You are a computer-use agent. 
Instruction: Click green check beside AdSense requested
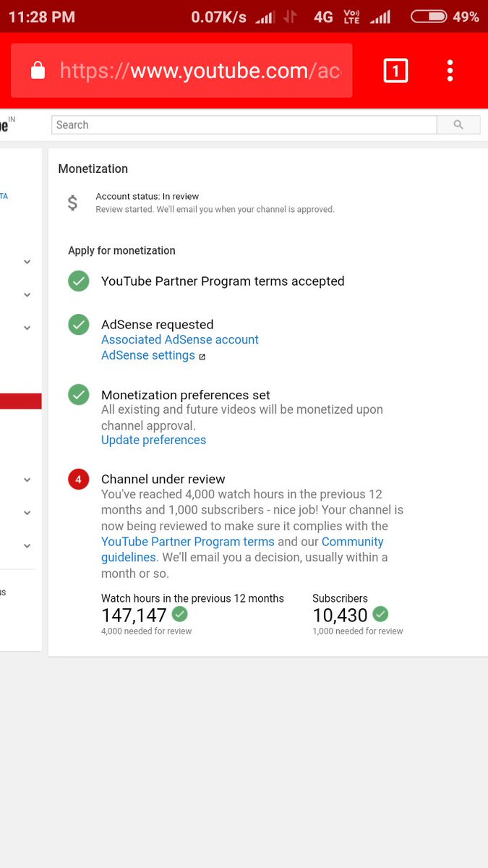tap(79, 325)
